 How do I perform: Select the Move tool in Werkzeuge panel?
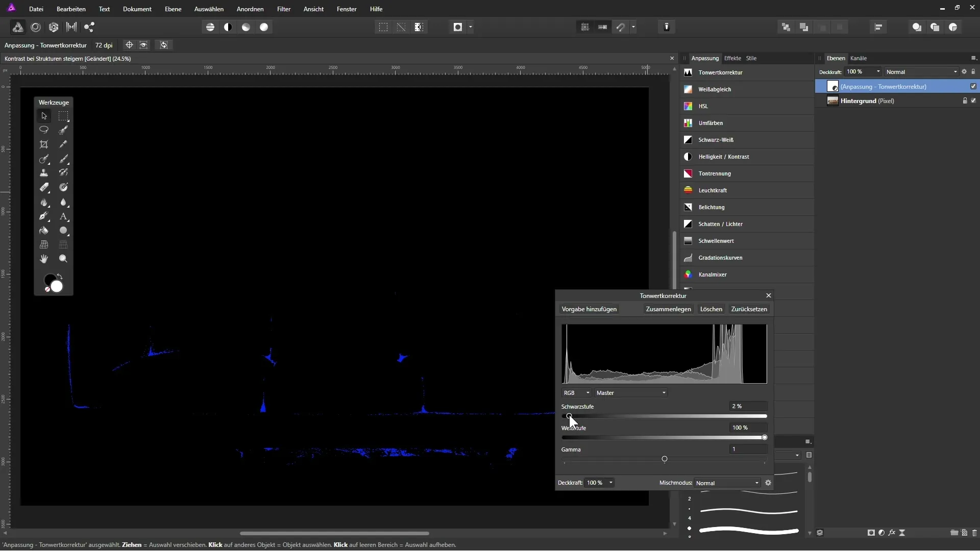[44, 116]
